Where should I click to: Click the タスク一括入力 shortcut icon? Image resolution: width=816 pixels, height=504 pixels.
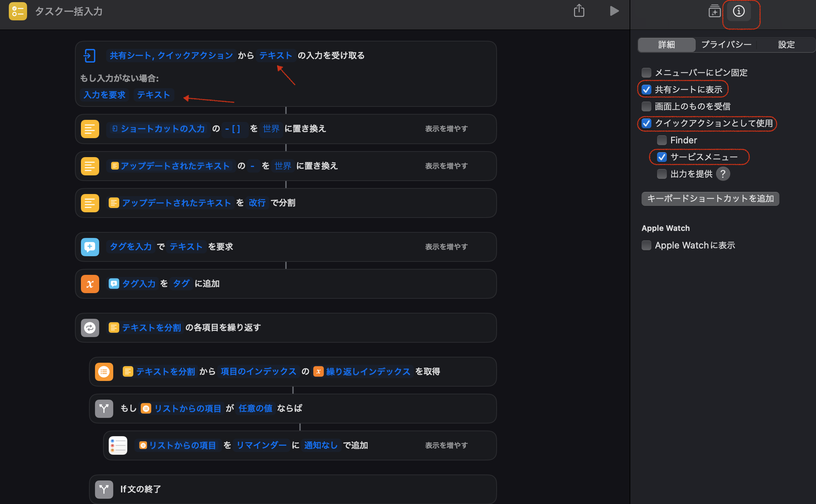(x=18, y=11)
